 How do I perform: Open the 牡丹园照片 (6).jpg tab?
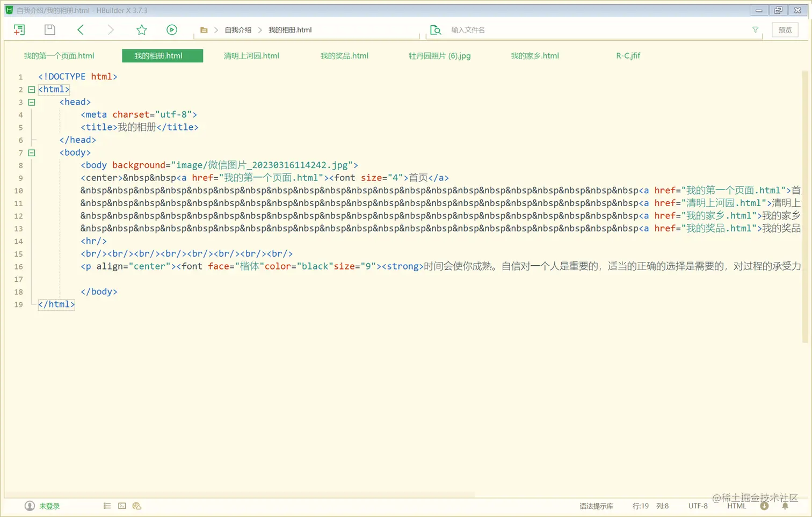click(439, 56)
